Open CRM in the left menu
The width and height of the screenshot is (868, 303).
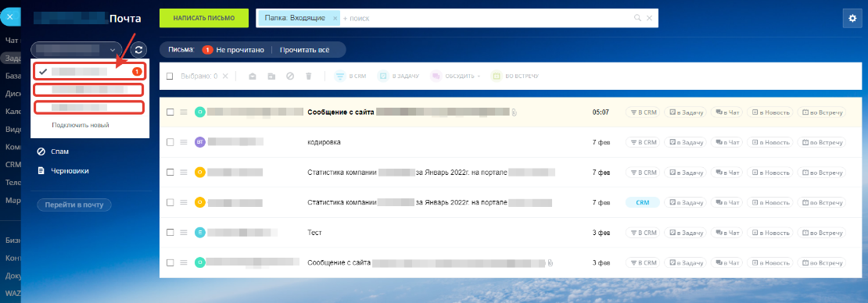point(13,164)
